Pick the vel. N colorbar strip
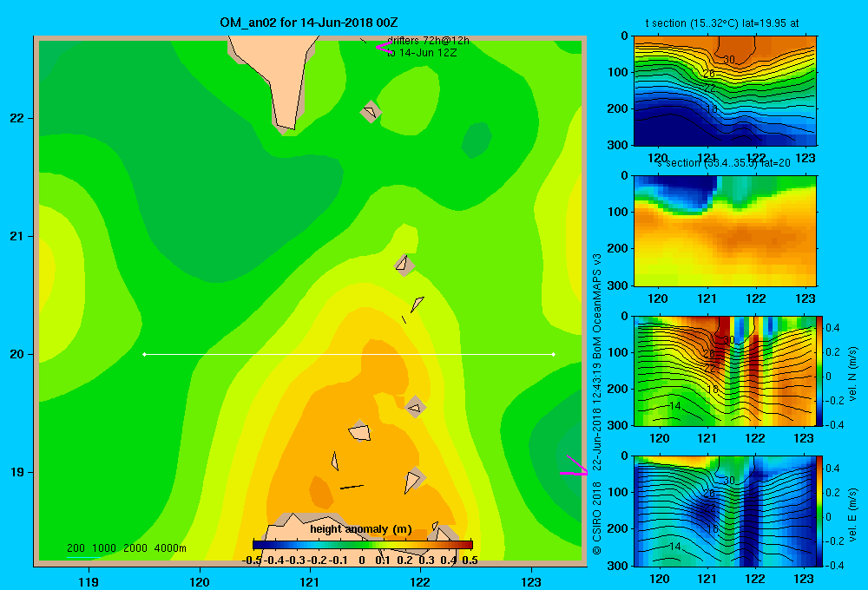Image resolution: width=868 pixels, height=590 pixels. pyautogui.click(x=820, y=370)
